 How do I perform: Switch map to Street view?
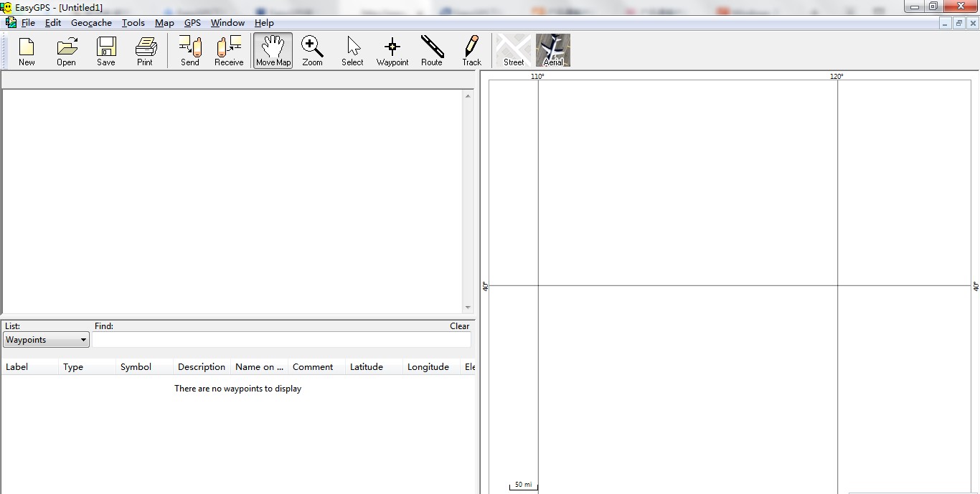pyautogui.click(x=514, y=50)
